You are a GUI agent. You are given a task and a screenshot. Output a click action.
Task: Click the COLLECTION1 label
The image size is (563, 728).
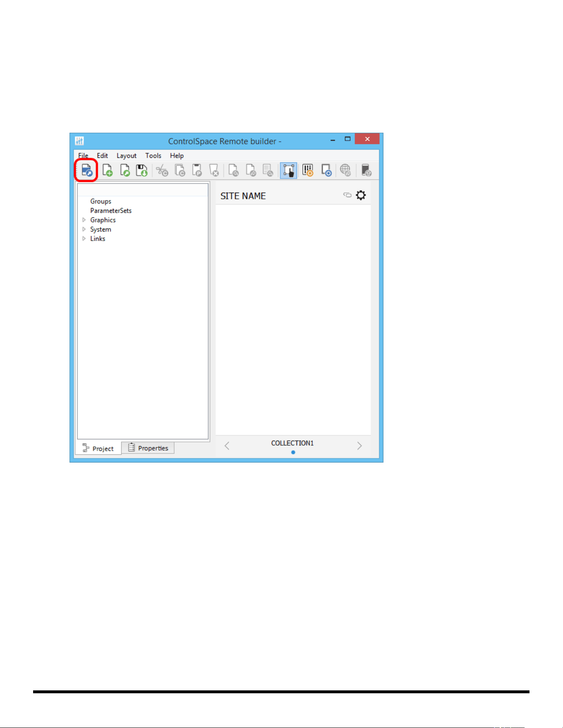point(292,443)
